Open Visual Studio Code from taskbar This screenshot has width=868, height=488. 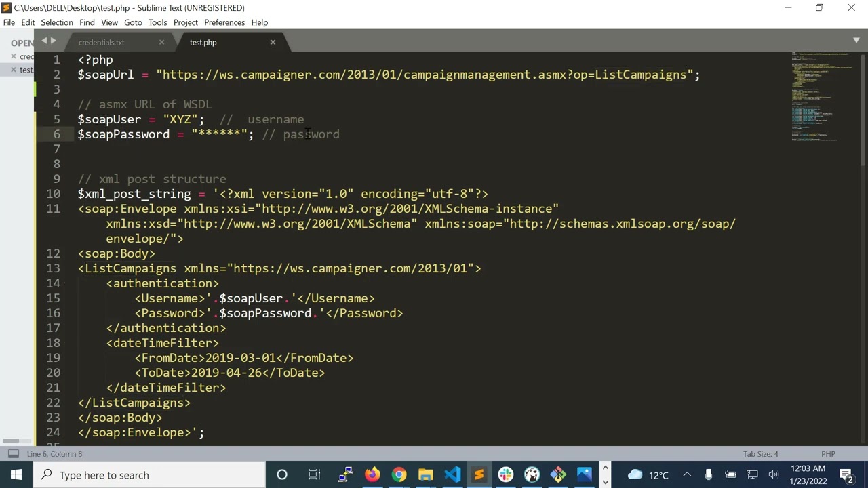point(452,474)
